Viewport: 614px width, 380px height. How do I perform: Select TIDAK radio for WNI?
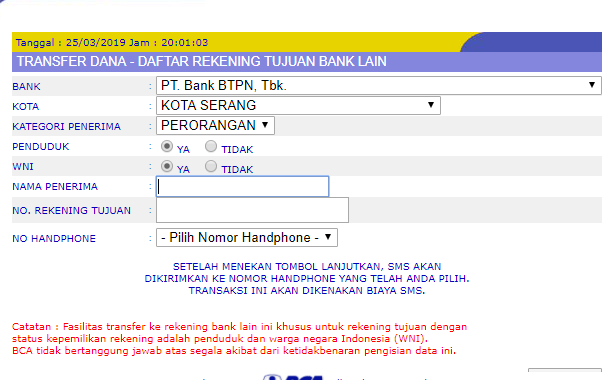[x=211, y=166]
